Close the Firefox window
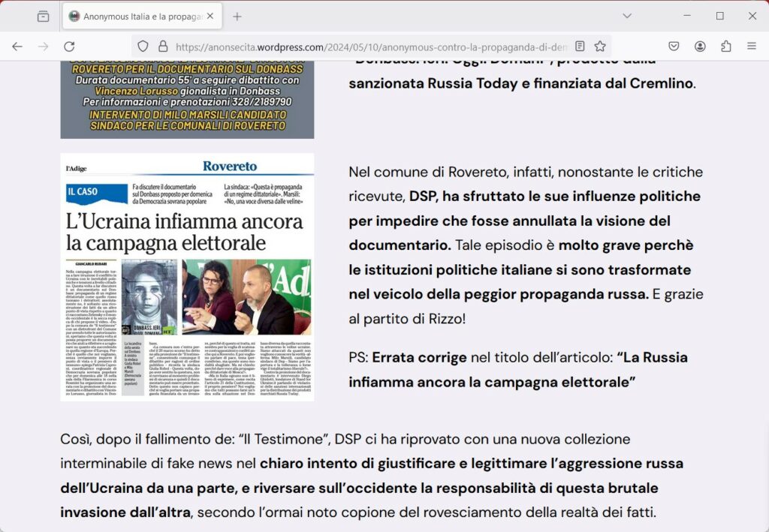 [x=752, y=16]
